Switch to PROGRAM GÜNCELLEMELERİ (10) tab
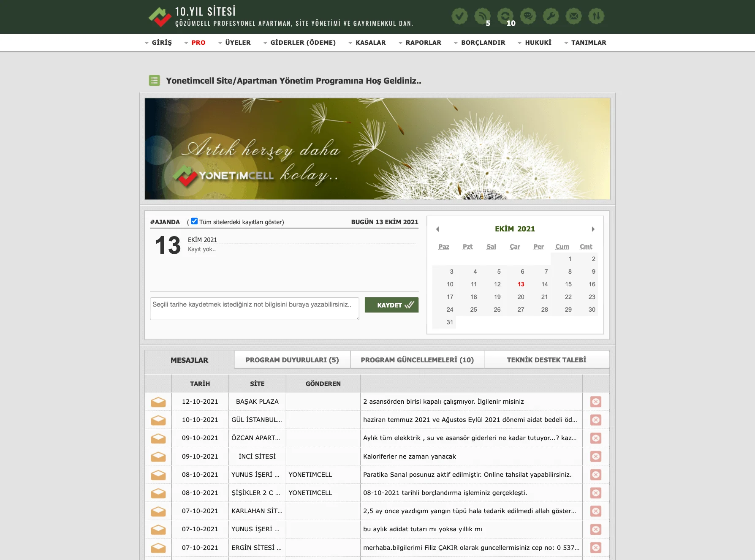The width and height of the screenshot is (755, 560). tap(417, 360)
